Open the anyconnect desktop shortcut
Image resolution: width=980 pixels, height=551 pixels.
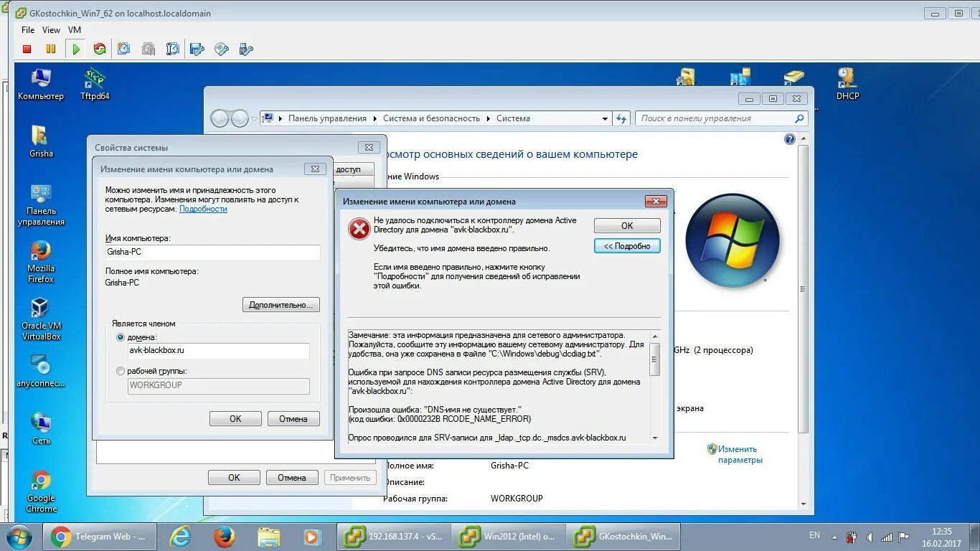pyautogui.click(x=41, y=372)
